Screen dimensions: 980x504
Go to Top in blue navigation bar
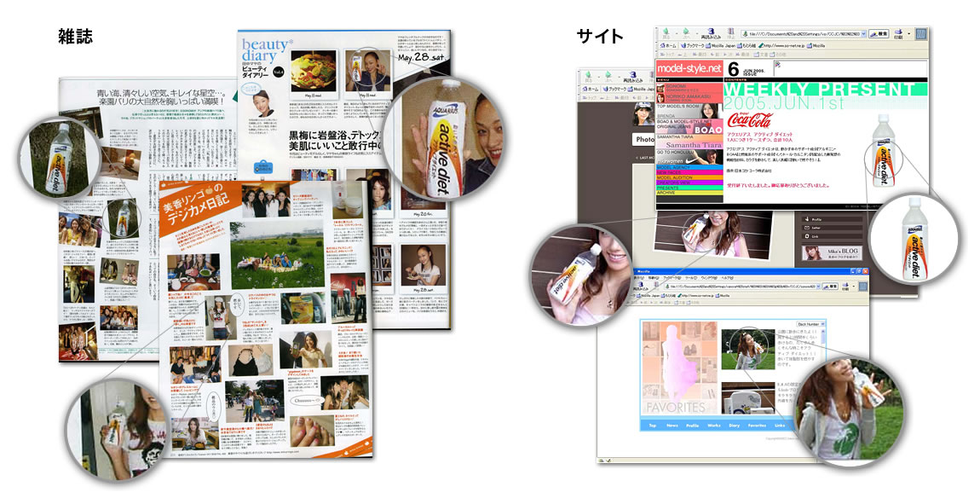pyautogui.click(x=653, y=426)
